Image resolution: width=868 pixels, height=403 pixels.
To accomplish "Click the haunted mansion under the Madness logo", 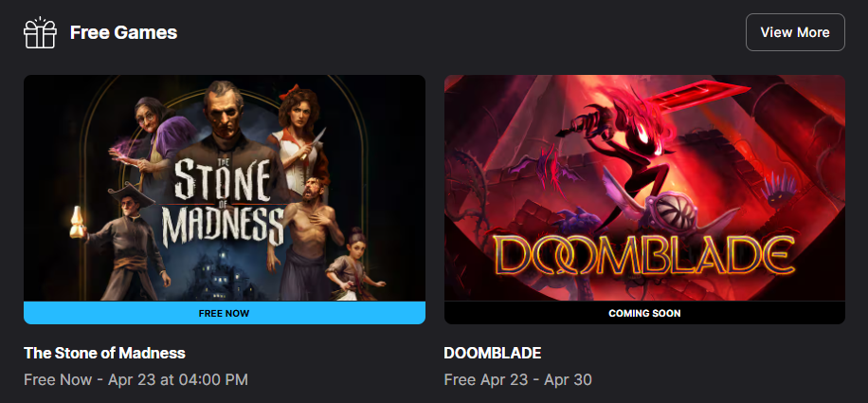I will tap(222, 274).
